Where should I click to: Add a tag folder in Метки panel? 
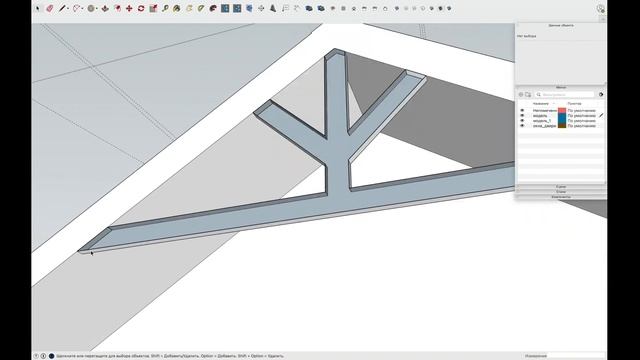click(528, 95)
